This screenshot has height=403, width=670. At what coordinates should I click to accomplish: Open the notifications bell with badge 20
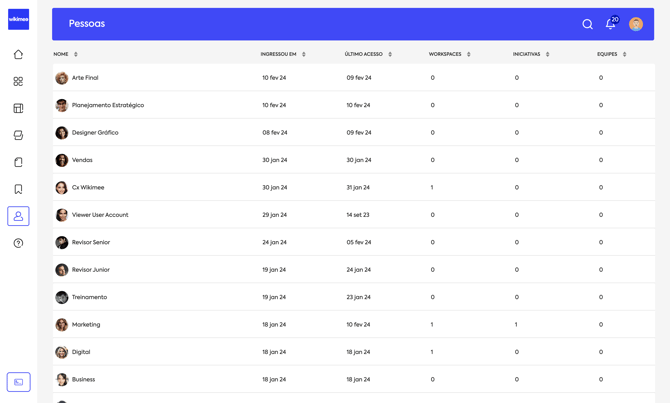tap(610, 24)
